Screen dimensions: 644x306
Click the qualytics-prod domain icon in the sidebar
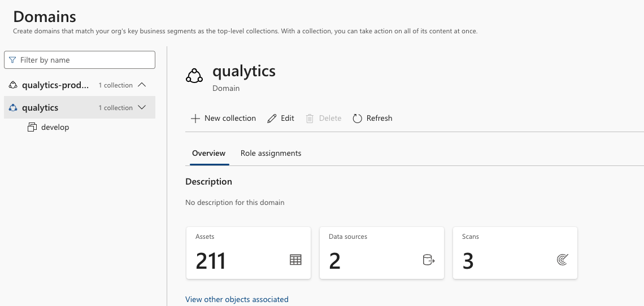14,85
